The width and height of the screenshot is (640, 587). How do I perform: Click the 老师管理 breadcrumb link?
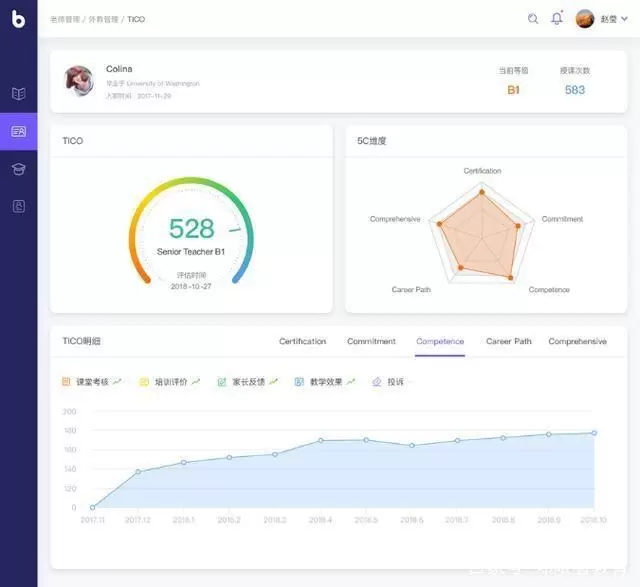coord(65,19)
